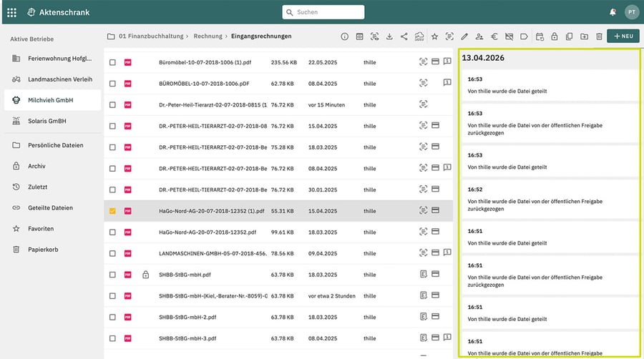Click the card icon in the HaGo-Nord-AG-20-07-2018-12352.pdf row

435,232
